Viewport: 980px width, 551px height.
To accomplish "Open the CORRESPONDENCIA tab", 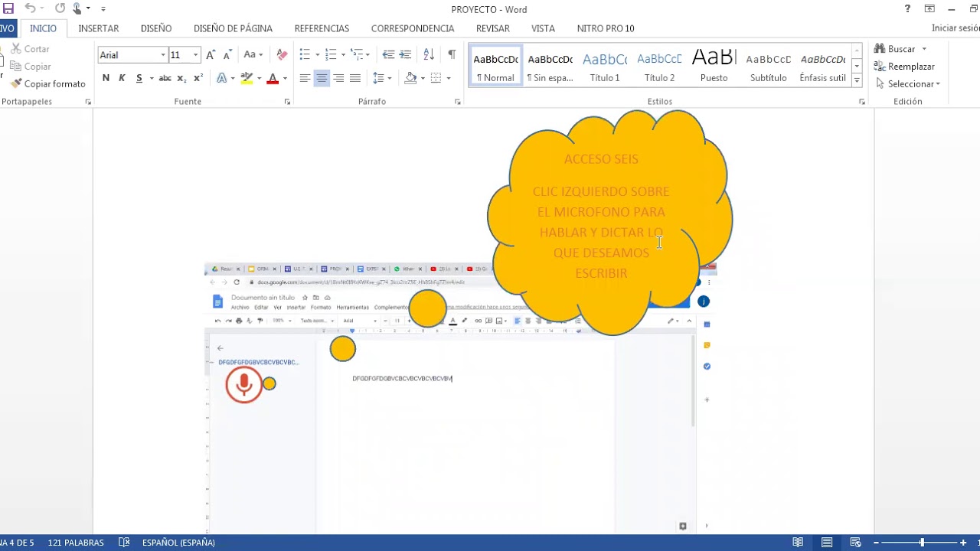I will click(x=413, y=28).
